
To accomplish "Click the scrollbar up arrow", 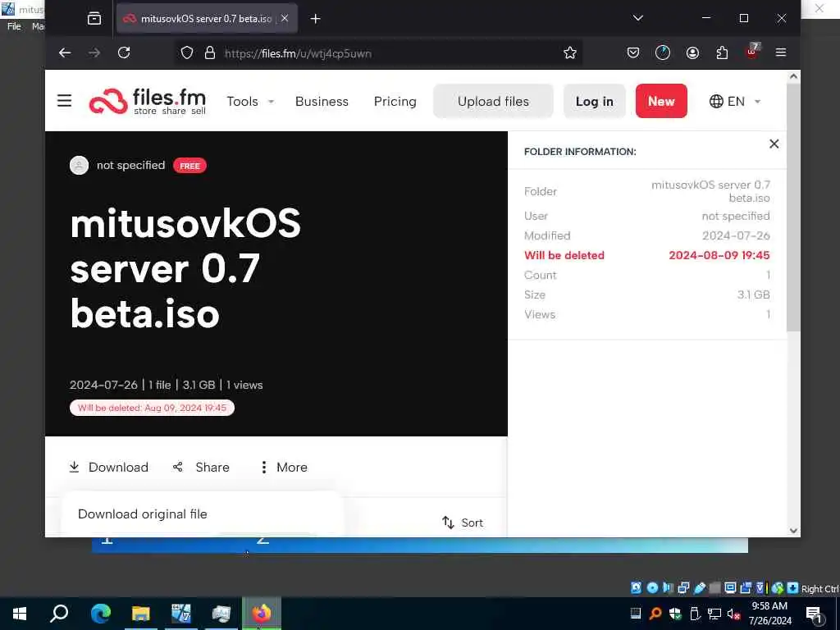I will point(793,76).
